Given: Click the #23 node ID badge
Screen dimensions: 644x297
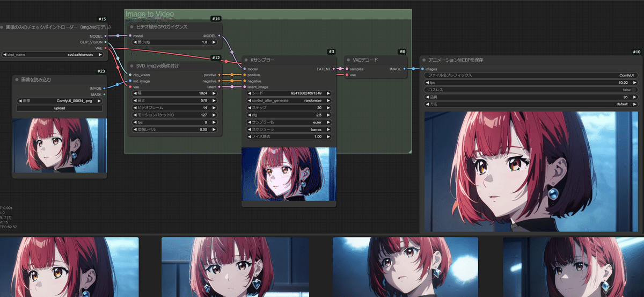Looking at the screenshot, I should [101, 71].
